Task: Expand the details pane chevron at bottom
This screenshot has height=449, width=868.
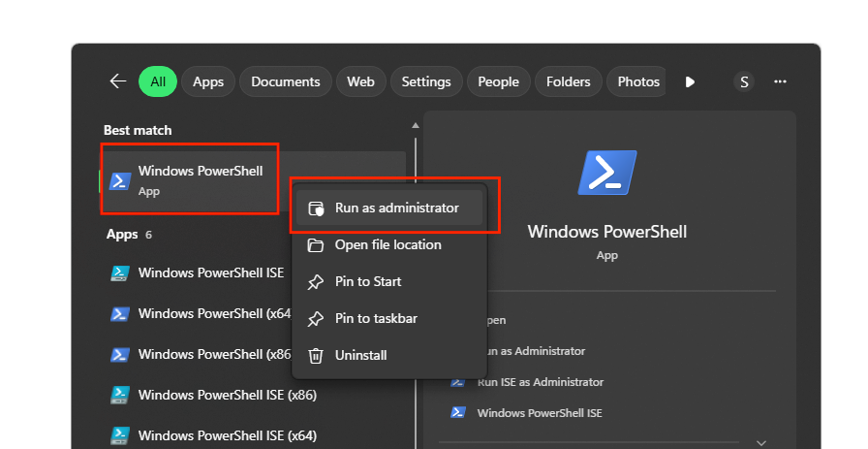Action: [x=761, y=442]
